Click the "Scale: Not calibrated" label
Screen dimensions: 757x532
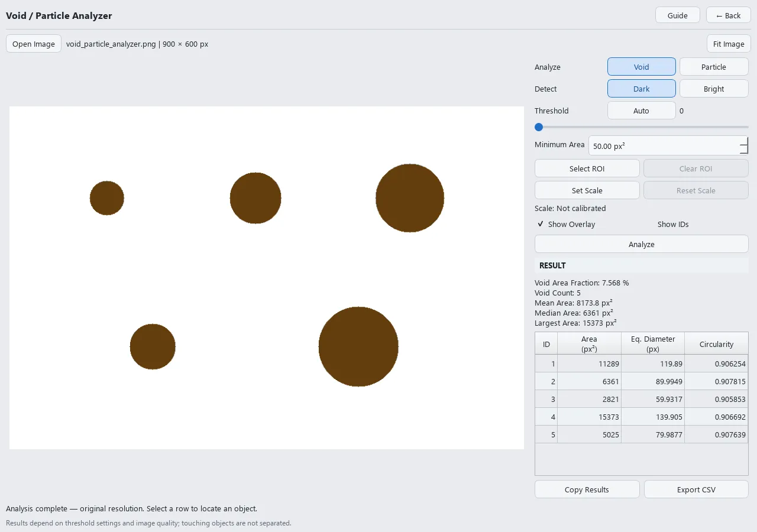(570, 208)
